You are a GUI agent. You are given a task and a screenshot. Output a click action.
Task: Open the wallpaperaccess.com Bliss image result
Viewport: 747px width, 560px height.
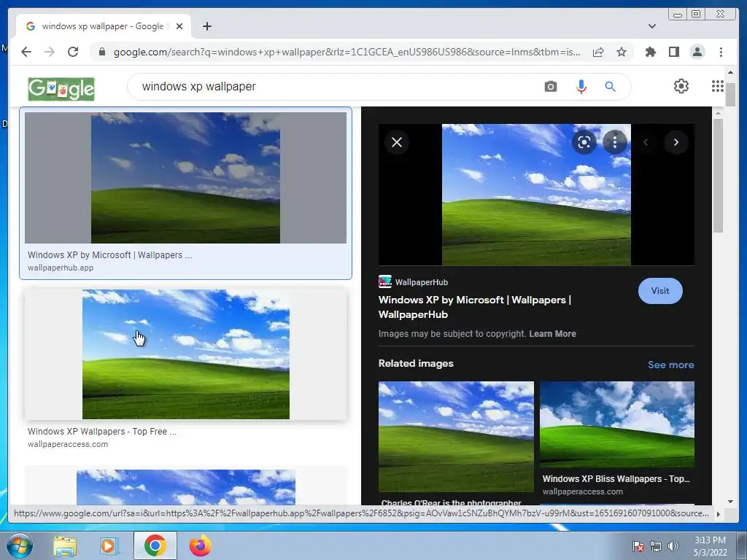click(185, 354)
